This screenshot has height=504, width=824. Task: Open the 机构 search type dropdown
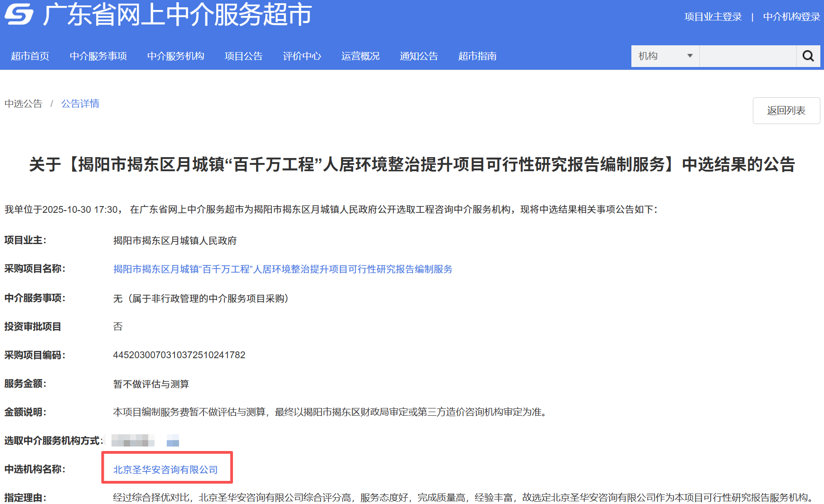tap(664, 56)
